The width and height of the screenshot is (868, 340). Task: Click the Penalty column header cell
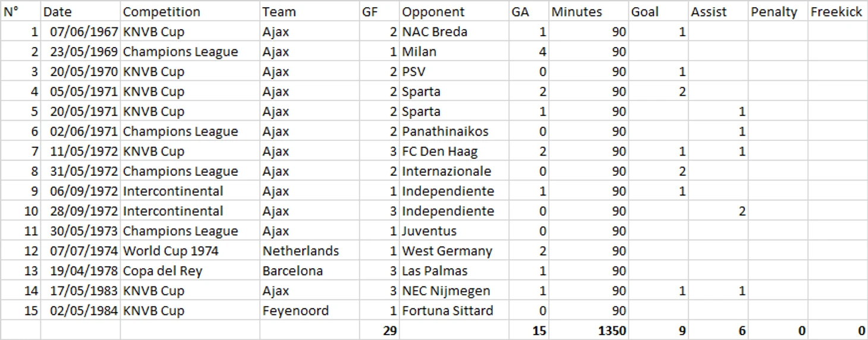pos(778,11)
